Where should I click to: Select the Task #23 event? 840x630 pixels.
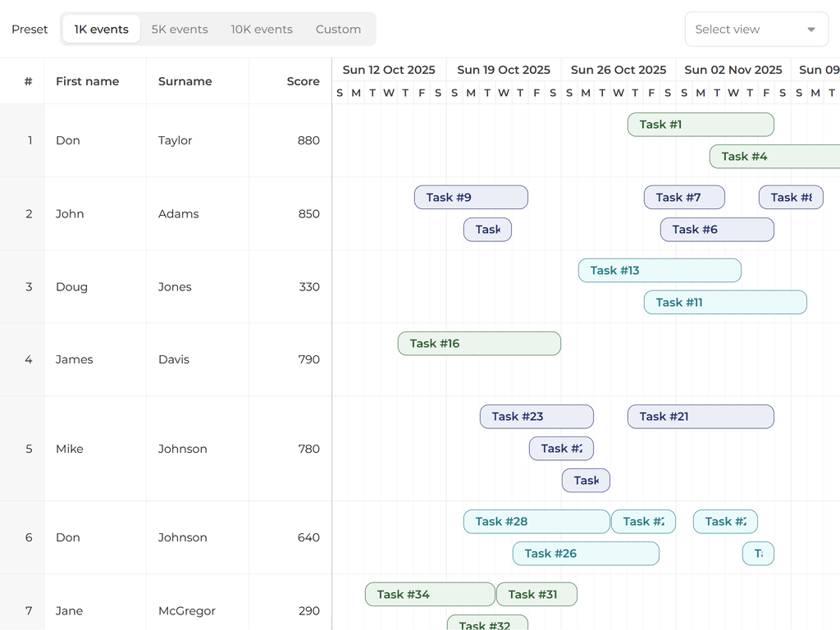click(536, 416)
